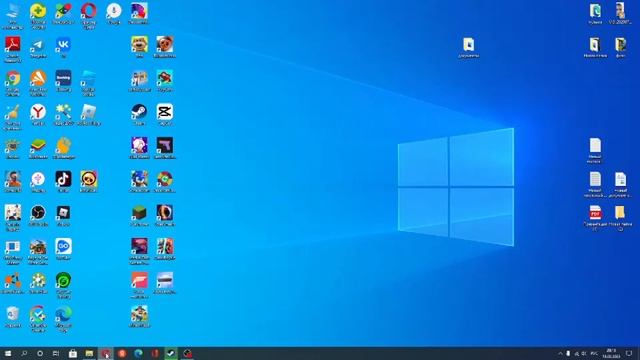Open the VK desktop shortcut

pos(63,47)
